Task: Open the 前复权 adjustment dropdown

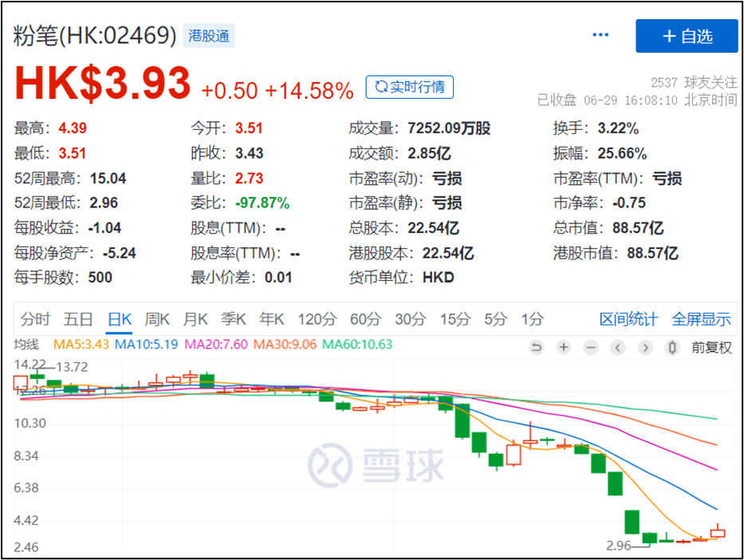Action: (711, 348)
